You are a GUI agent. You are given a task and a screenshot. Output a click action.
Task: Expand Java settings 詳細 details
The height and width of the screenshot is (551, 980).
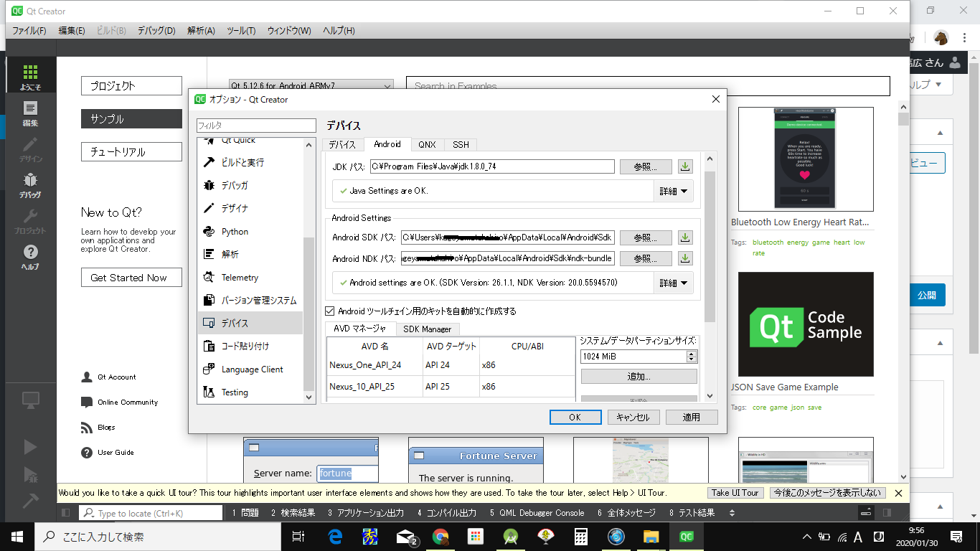674,191
